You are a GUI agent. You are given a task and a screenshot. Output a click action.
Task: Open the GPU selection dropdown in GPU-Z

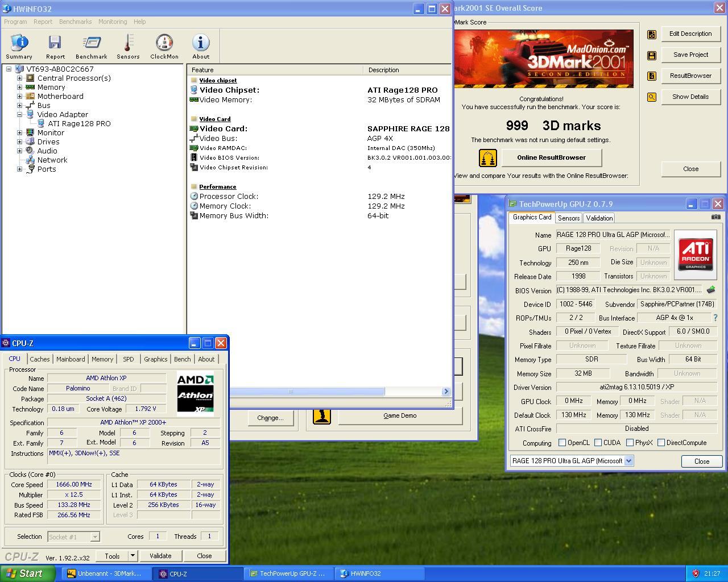[x=628, y=461]
